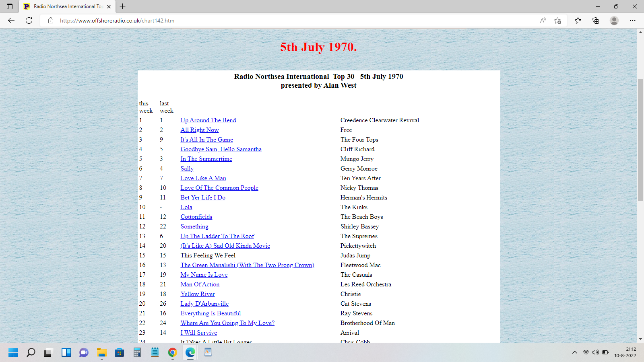Click the page vertical scrollbar thumb

point(640,140)
